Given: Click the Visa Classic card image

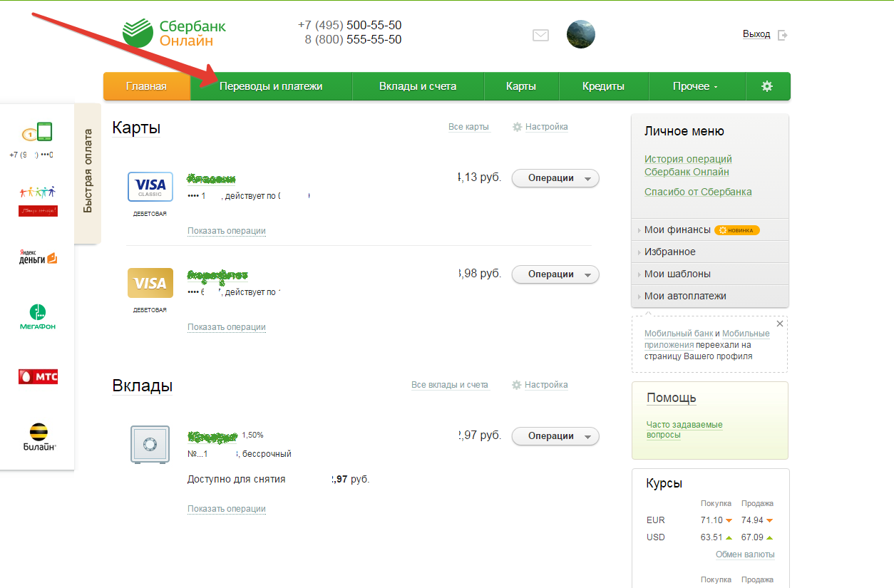Looking at the screenshot, I should tap(150, 187).
